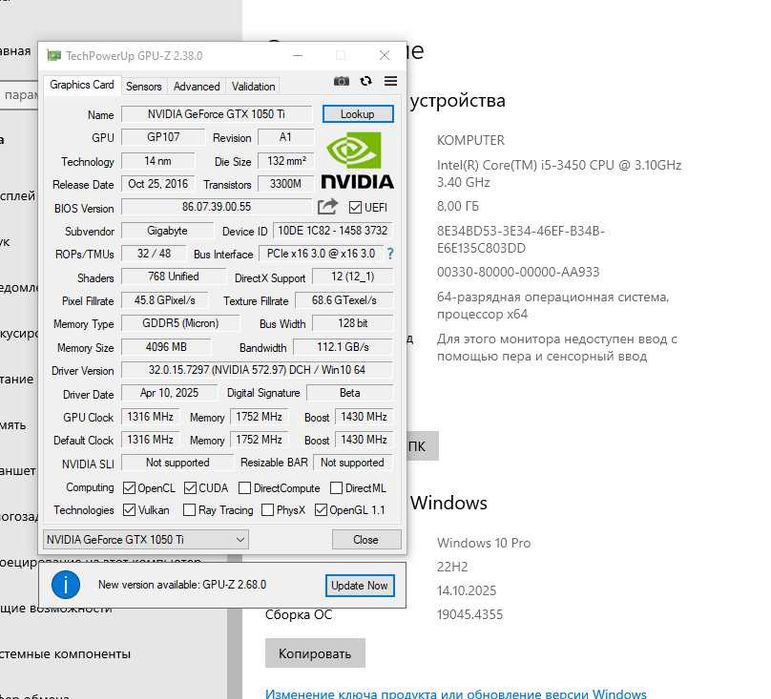The width and height of the screenshot is (771, 699).
Task: Click the Bandwidth value 112.1 GB/s
Action: 343,347
